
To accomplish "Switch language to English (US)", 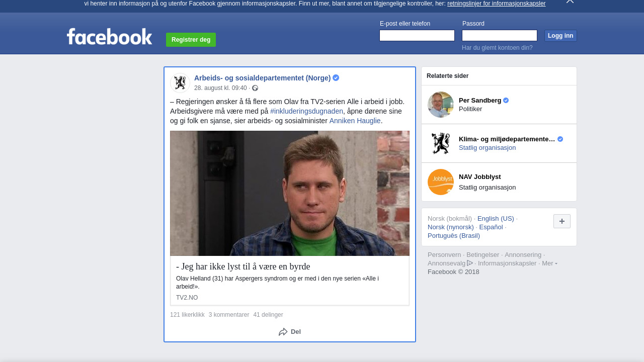I will [x=496, y=219].
